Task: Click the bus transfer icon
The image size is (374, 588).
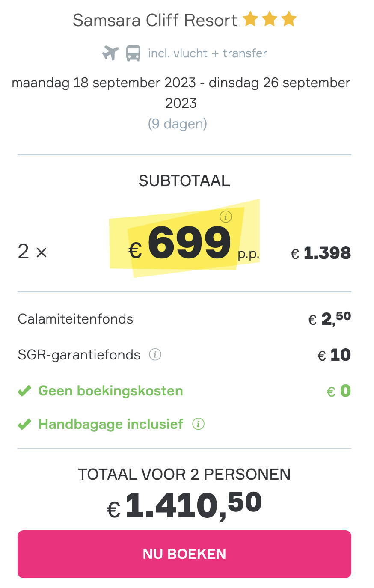Action: point(133,53)
